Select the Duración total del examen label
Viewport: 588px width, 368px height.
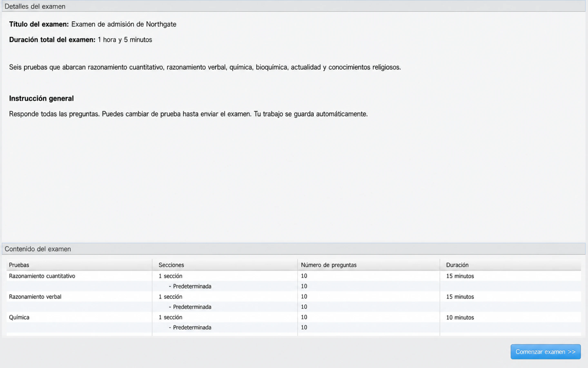point(52,40)
